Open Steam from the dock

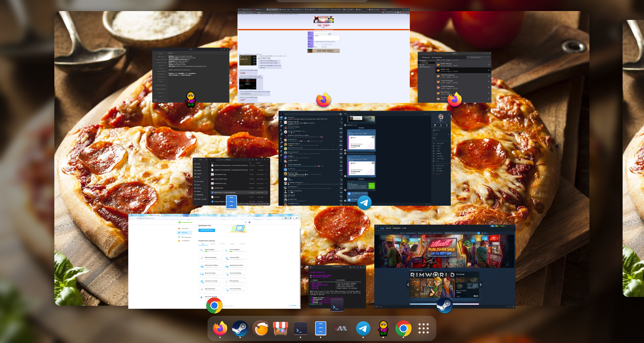pyautogui.click(x=240, y=328)
